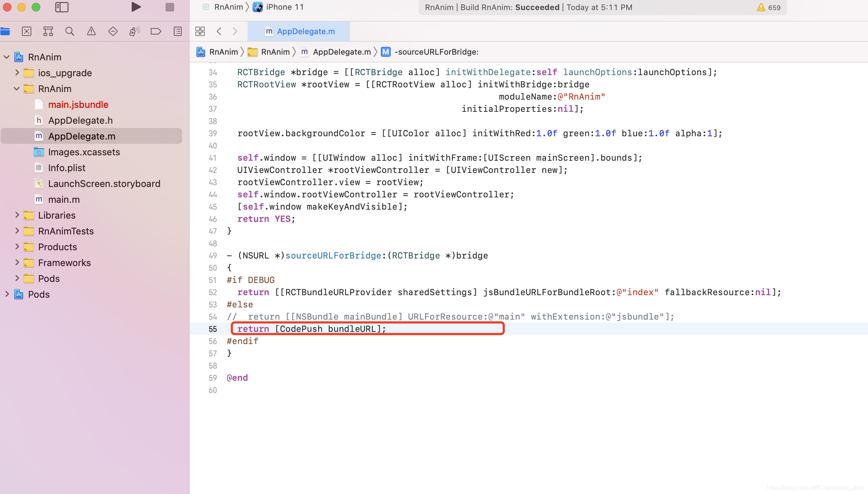Toggle the navigator sidebar visibility
This screenshot has width=868, height=494.
(62, 7)
